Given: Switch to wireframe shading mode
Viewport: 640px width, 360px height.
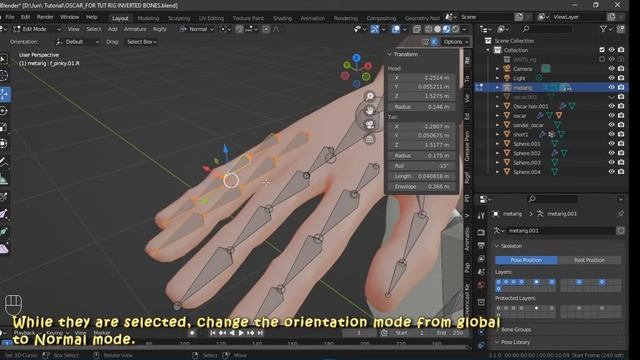Looking at the screenshot, I should (428, 29).
